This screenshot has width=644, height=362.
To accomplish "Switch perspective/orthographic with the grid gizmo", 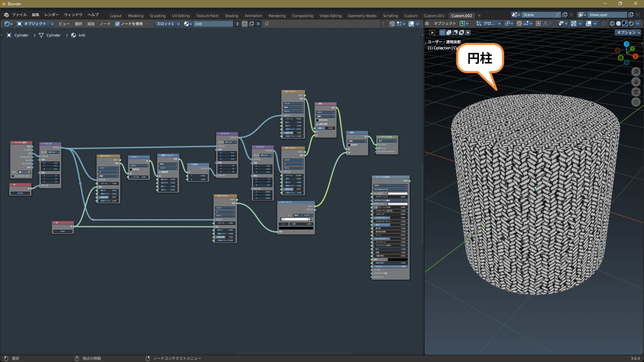I will click(x=636, y=102).
